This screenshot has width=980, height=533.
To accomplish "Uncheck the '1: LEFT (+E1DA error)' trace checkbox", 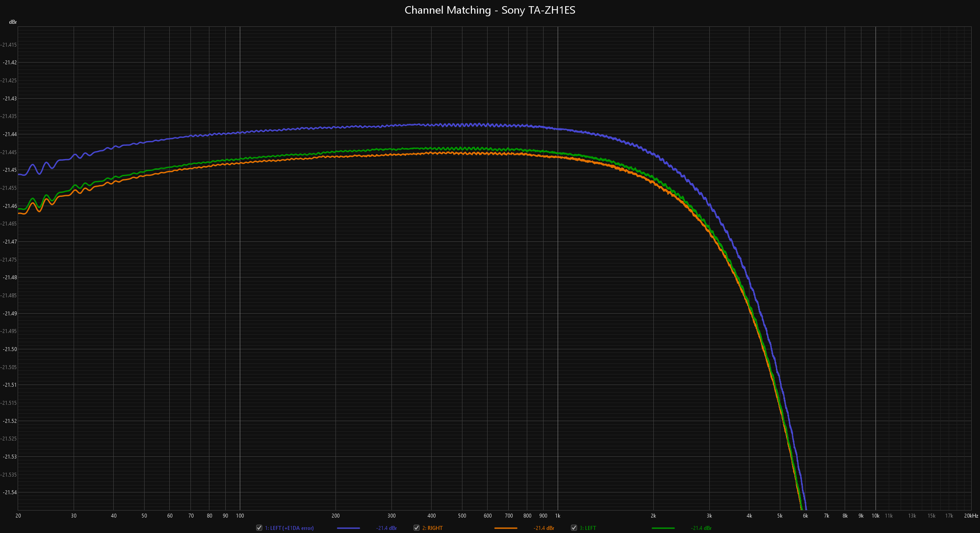I will 259,528.
